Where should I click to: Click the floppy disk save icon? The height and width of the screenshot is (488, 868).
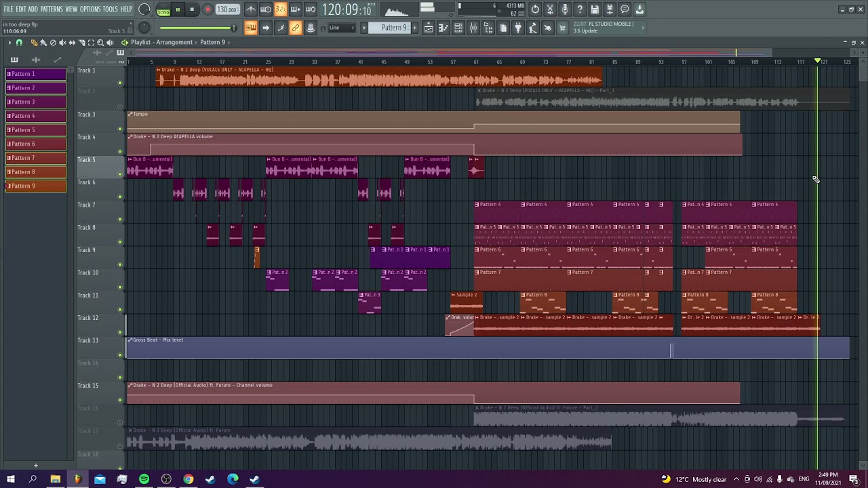click(x=595, y=9)
